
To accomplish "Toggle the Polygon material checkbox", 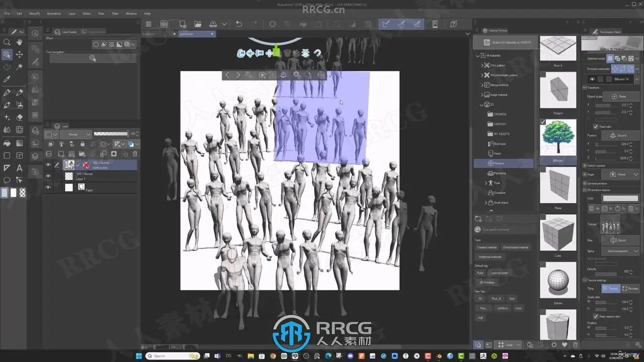I will click(x=543, y=74).
